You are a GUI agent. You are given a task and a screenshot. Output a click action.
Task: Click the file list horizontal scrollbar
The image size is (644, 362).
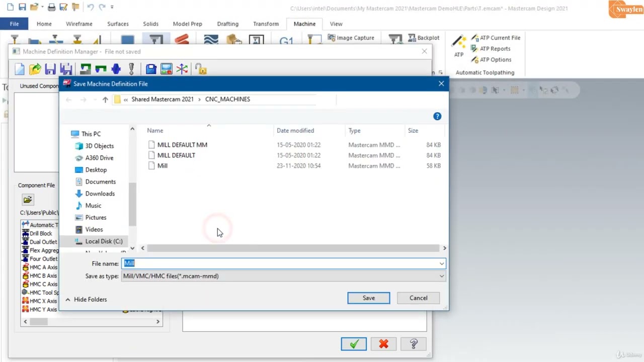pyautogui.click(x=293, y=248)
